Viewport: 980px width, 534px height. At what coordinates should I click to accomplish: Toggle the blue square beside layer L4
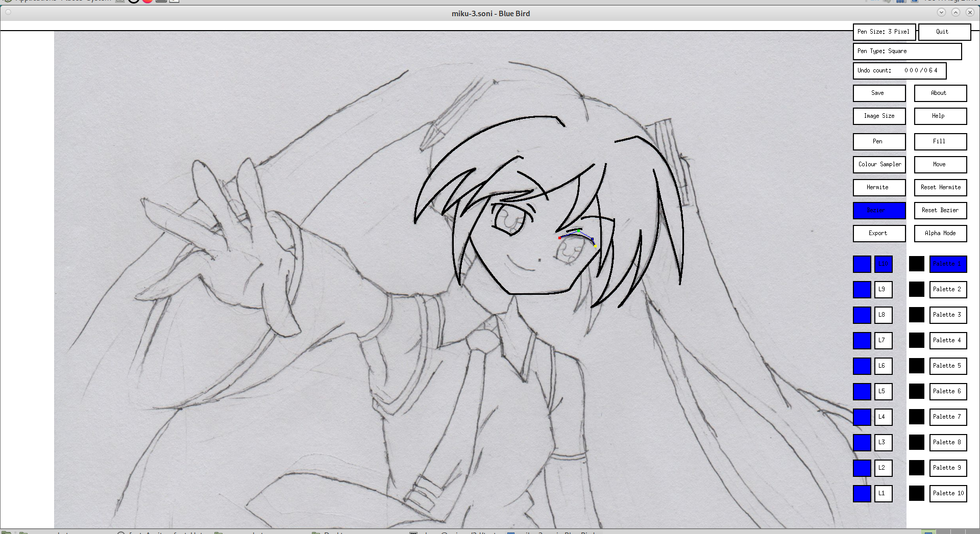(x=862, y=417)
